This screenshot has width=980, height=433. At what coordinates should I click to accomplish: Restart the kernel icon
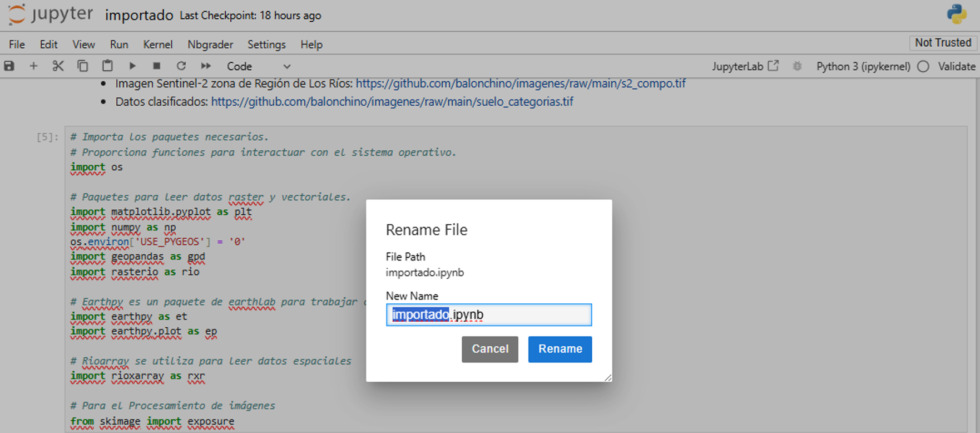pos(181,66)
